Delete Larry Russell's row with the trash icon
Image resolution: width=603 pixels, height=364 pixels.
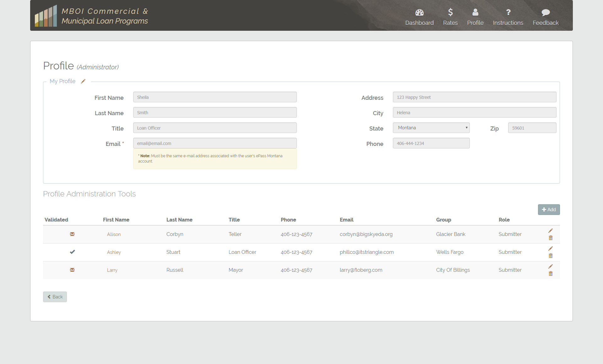(x=551, y=274)
